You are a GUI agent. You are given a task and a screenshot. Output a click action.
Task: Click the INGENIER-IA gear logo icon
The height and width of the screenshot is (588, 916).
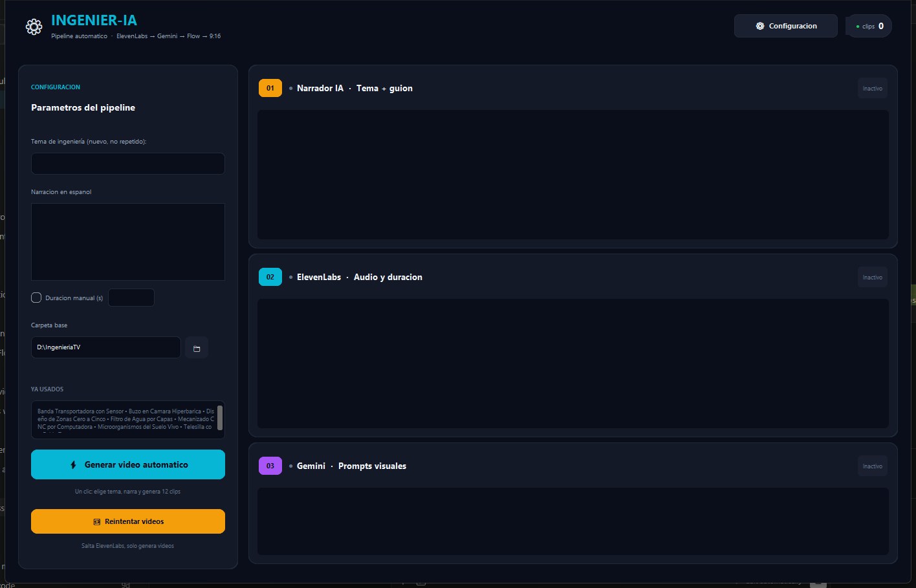(x=34, y=27)
